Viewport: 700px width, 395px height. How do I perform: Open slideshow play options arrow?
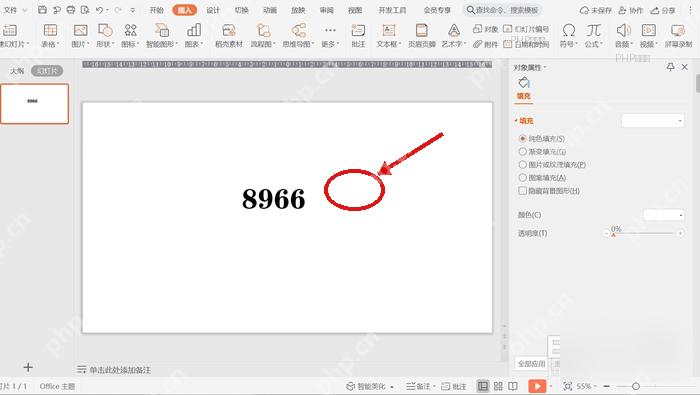550,386
